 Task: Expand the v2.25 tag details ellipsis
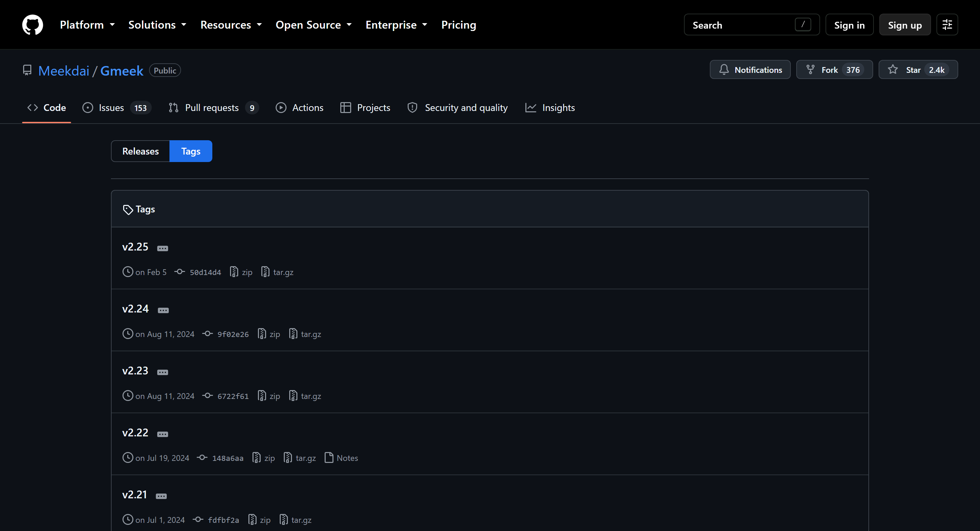[x=162, y=248]
